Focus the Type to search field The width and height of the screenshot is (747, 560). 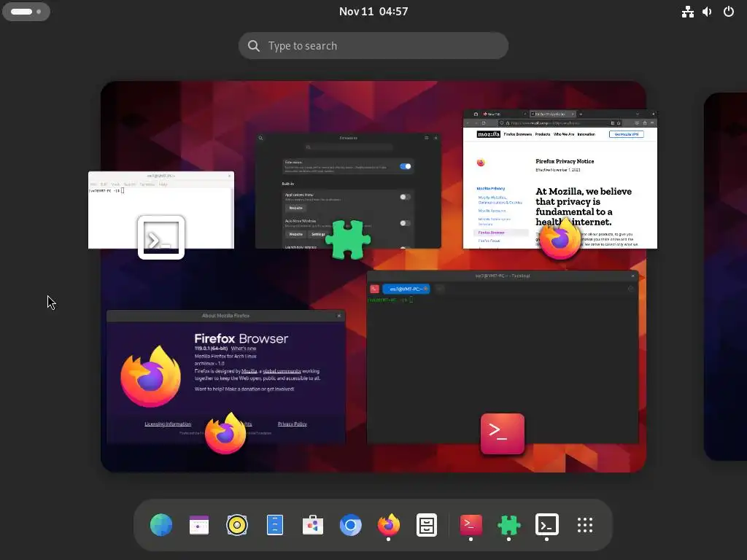(x=373, y=46)
